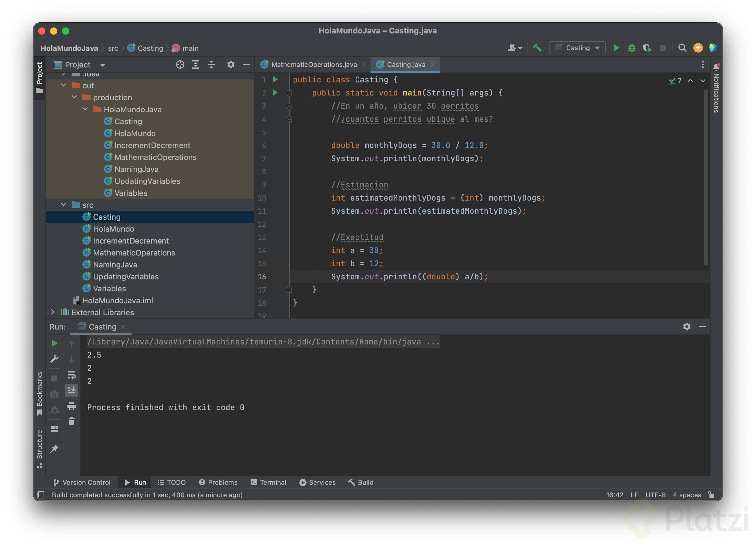Collapse the src folder in project tree

[64, 204]
